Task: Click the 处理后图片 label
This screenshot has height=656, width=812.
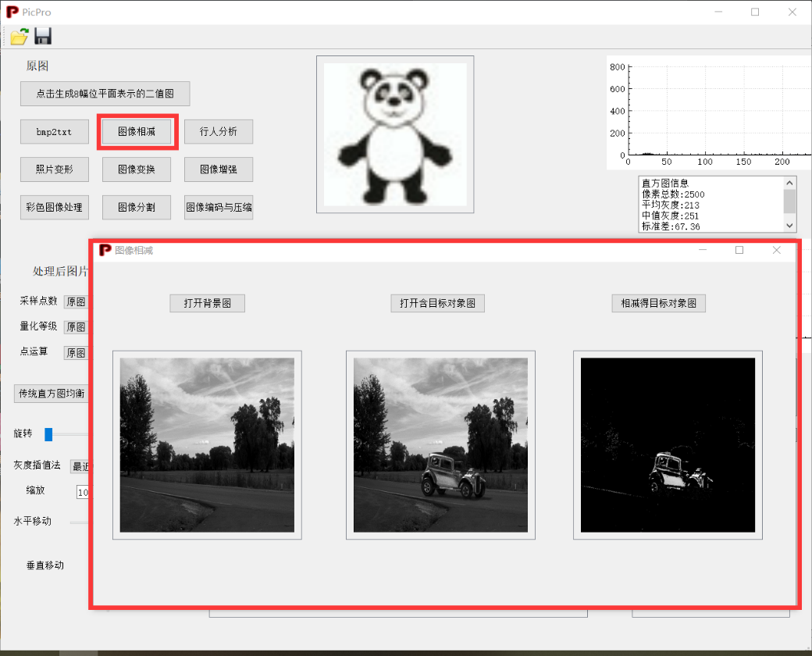Action: click(x=61, y=271)
